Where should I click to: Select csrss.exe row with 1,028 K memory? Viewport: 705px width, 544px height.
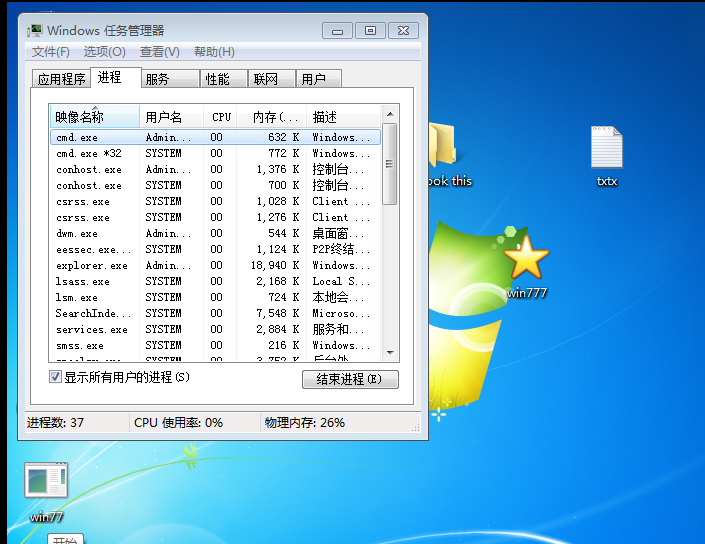coord(215,201)
